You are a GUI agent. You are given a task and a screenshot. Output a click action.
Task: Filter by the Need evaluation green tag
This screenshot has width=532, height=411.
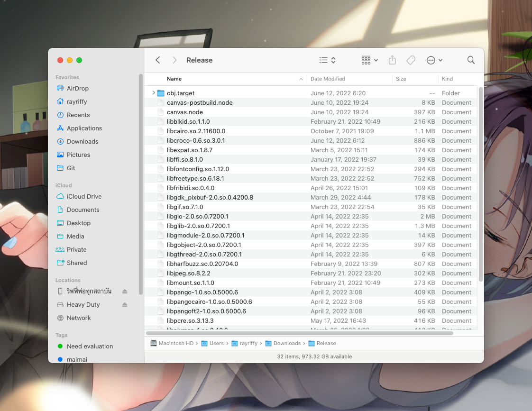coord(90,346)
